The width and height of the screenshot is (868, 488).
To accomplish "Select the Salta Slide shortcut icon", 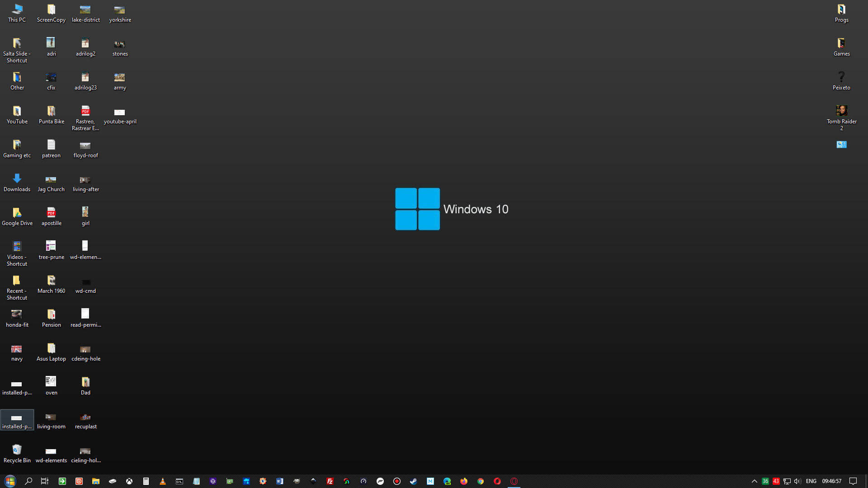I will click(17, 50).
